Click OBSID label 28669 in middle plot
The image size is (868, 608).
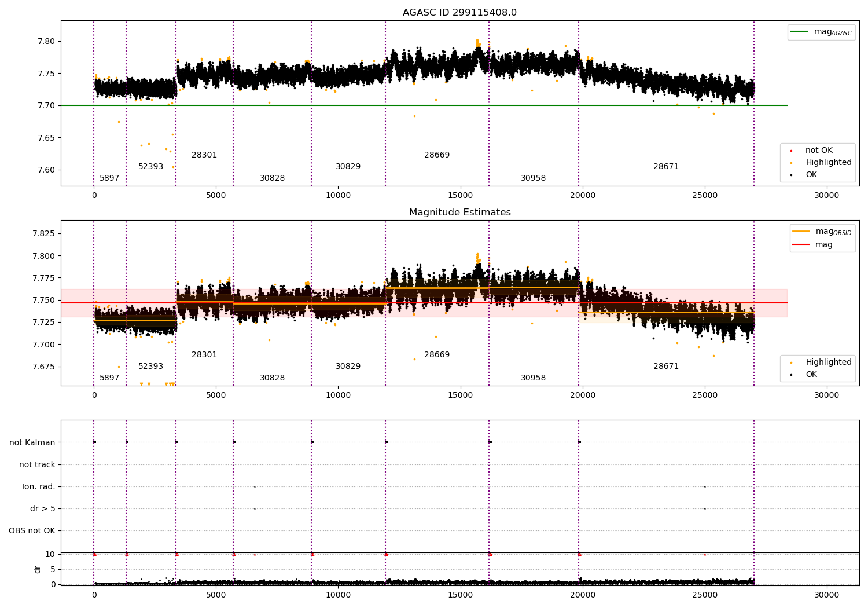click(437, 355)
